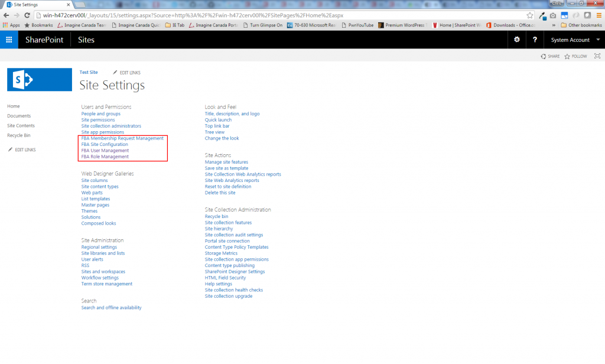
Task: Click the settings gear icon
Action: pyautogui.click(x=517, y=40)
